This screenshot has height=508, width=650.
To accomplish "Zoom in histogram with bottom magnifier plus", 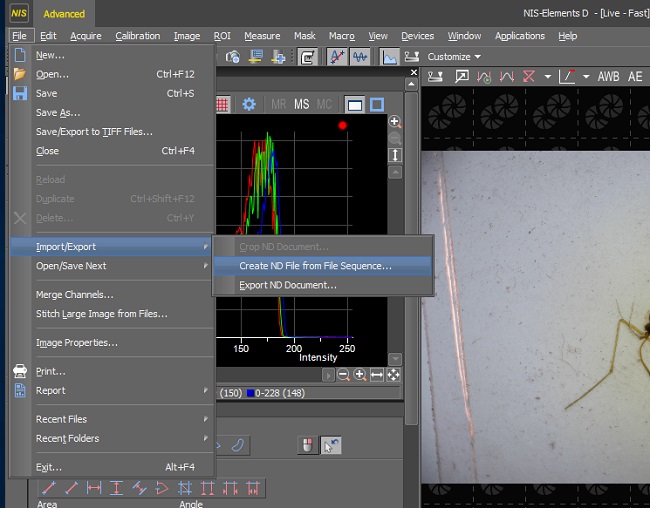I will (360, 375).
